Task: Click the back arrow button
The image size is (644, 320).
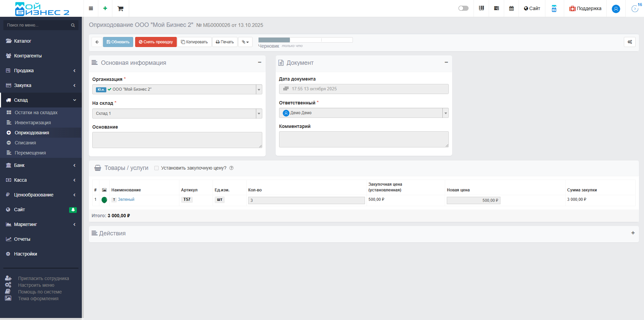Action: click(x=97, y=42)
